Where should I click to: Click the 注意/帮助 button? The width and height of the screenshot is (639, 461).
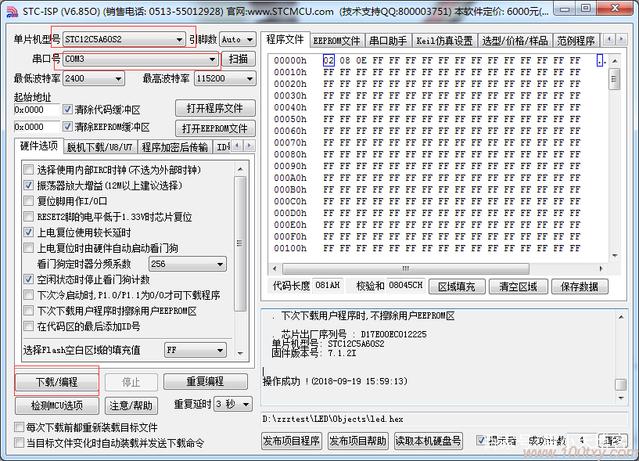click(130, 406)
